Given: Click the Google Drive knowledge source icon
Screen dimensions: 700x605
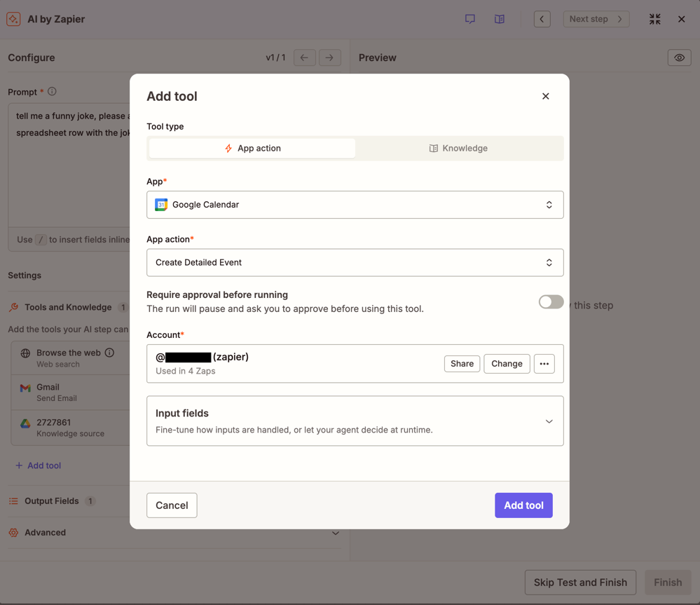Looking at the screenshot, I should [x=25, y=423].
